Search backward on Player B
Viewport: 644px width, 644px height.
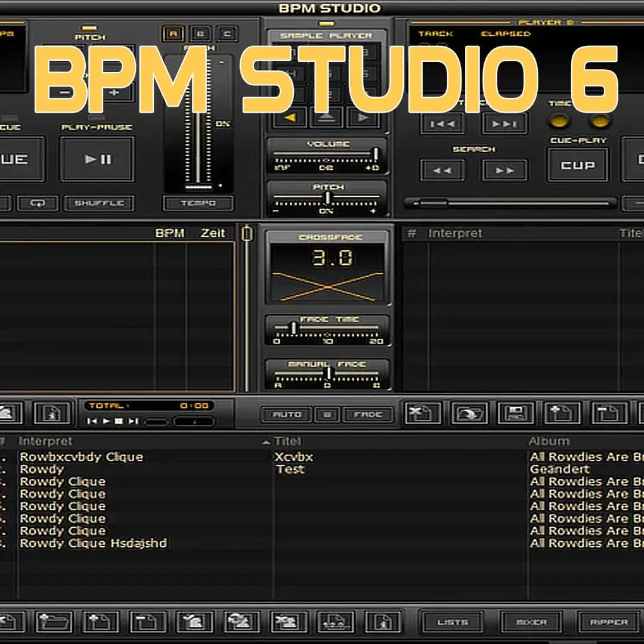pos(442,170)
